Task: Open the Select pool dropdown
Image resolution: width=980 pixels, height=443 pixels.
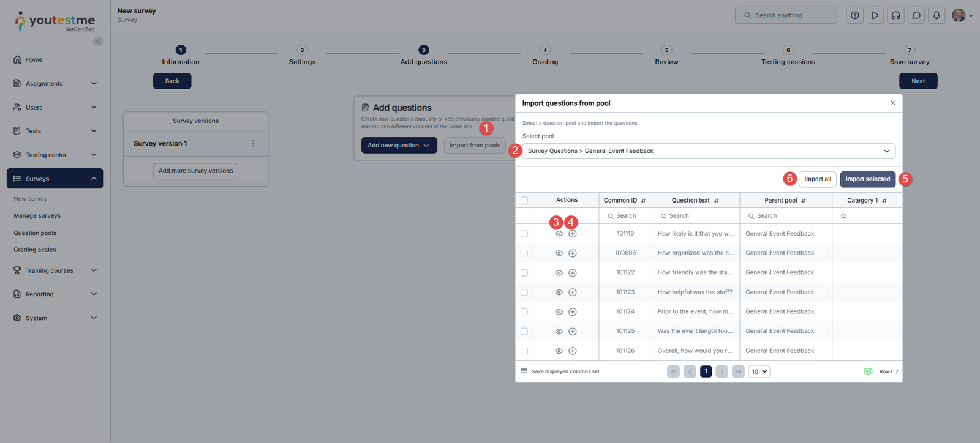Action: click(x=708, y=151)
